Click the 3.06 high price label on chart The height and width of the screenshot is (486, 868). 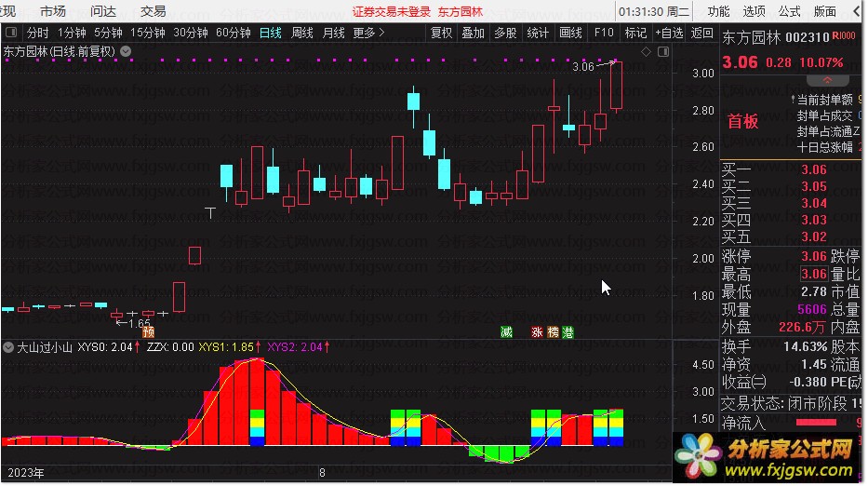click(583, 67)
